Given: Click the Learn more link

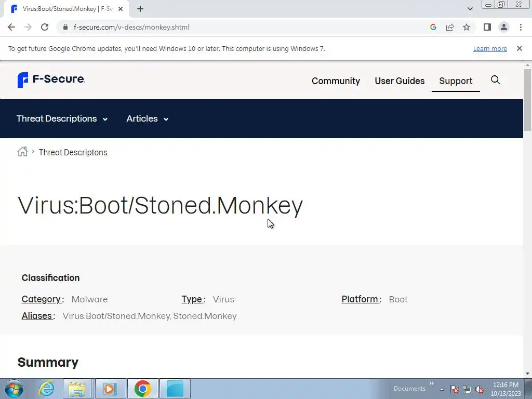Looking at the screenshot, I should [x=490, y=48].
